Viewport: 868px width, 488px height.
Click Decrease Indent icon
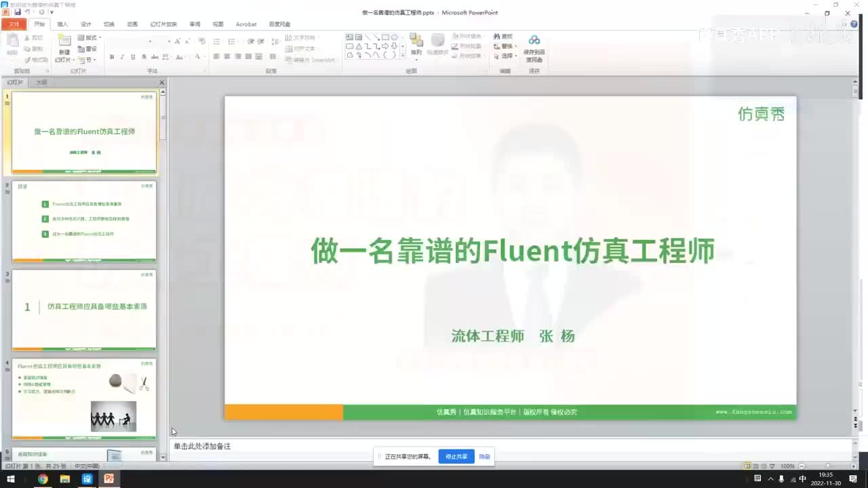click(x=251, y=41)
